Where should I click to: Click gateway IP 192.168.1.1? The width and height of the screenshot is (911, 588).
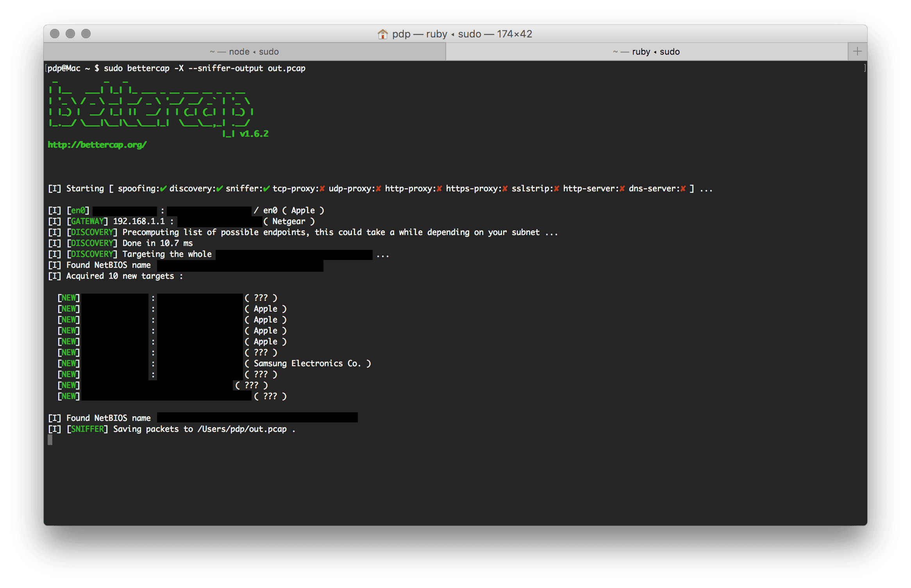(139, 221)
